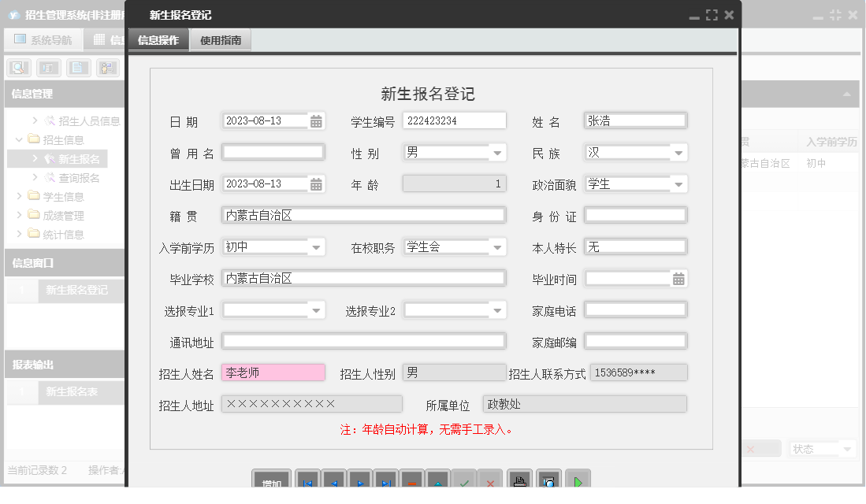Click the green play icon at the bottom
The height and width of the screenshot is (504, 866).
click(578, 480)
